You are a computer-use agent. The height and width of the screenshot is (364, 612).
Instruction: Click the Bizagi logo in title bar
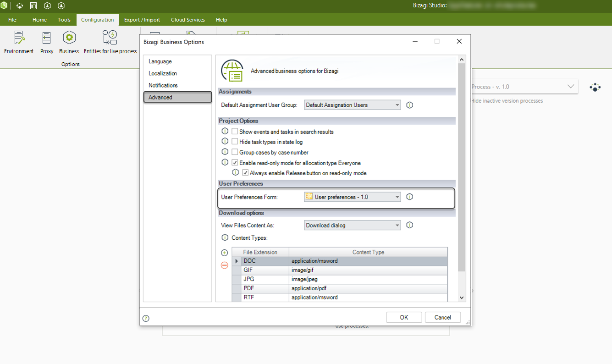pos(4,6)
